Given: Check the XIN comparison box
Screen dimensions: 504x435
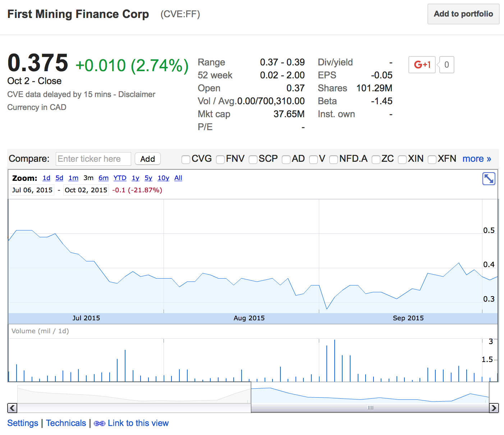Looking at the screenshot, I should coord(402,159).
